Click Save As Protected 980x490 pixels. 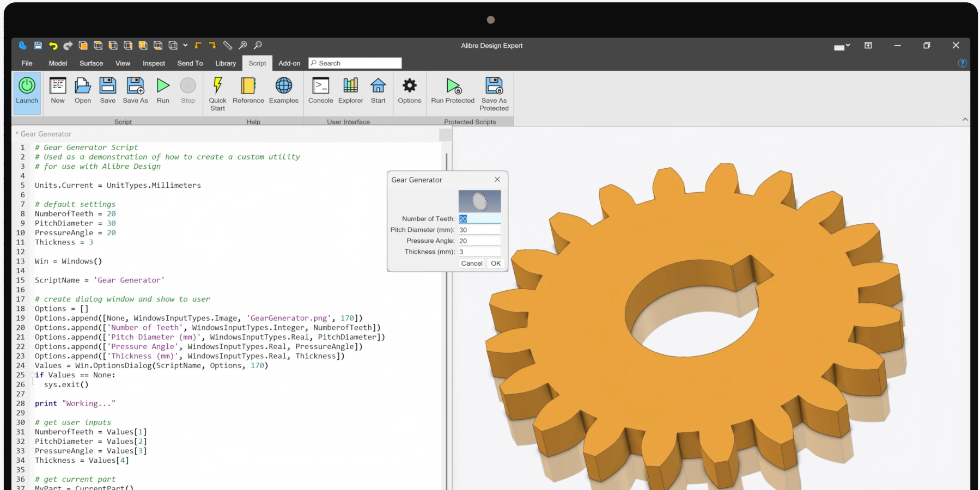(494, 94)
